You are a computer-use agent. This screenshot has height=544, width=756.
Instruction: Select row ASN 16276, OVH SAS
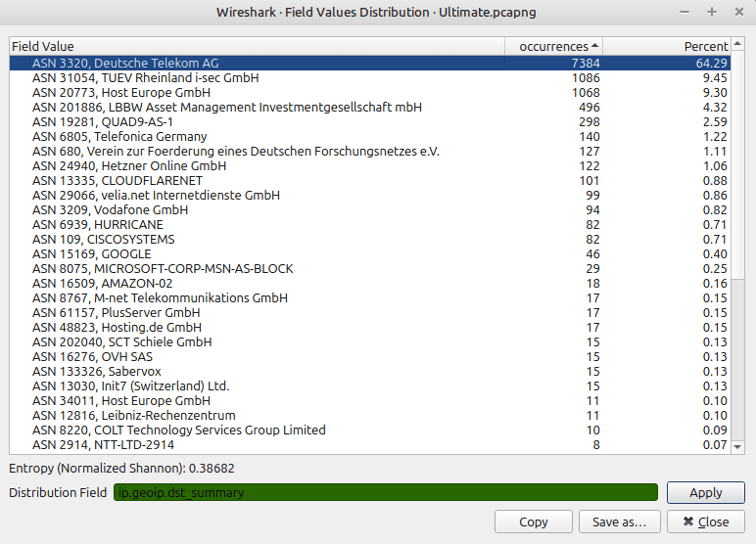pyautogui.click(x=370, y=357)
